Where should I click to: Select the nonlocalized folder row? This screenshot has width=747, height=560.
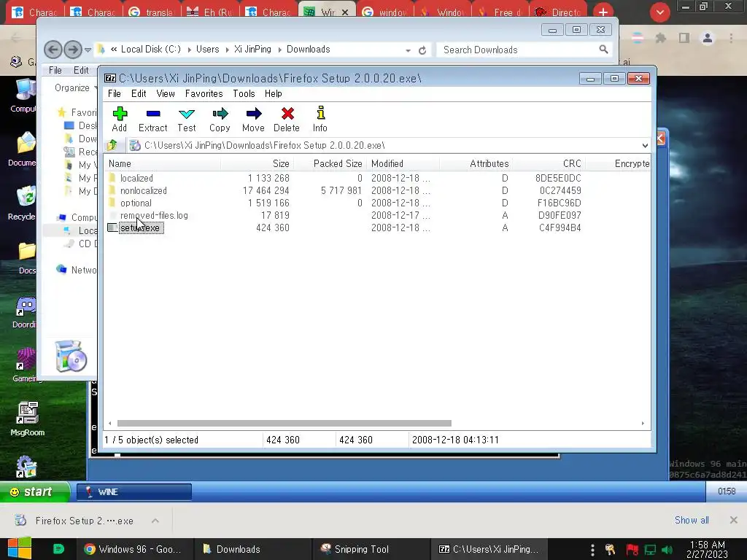(144, 190)
